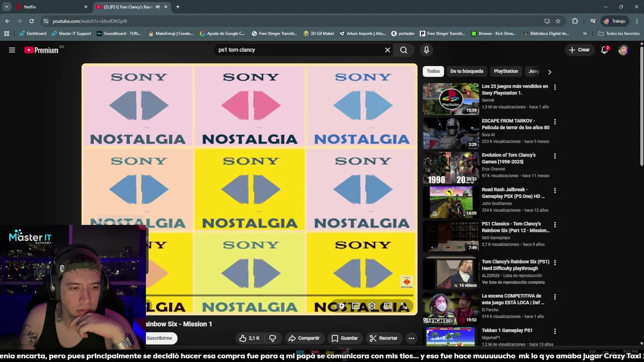Clear the search box text

(x=387, y=50)
